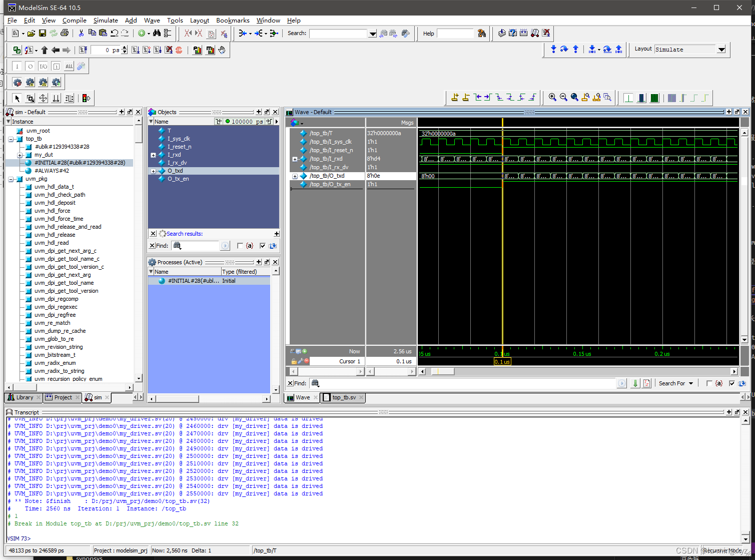Select the Zoom Full magnifier icon
Screen dimensions: 755x560
pos(574,98)
